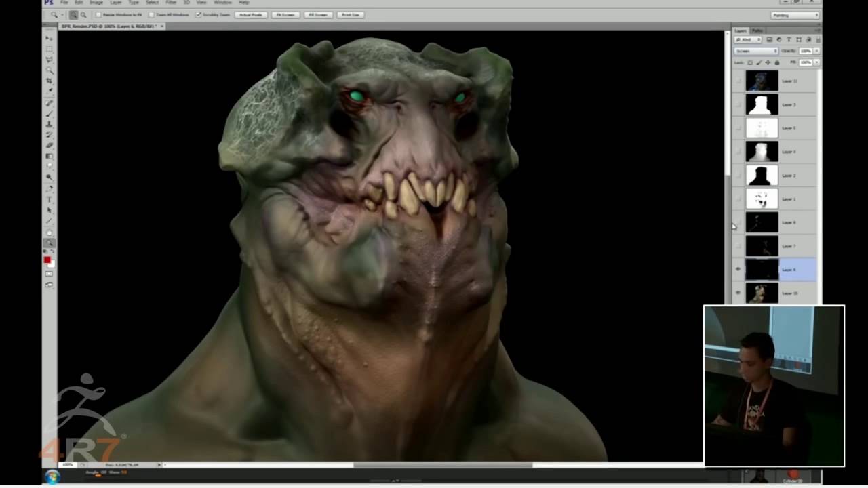This screenshot has width=868, height=488.
Task: Open the Kind filter dropdown
Action: [748, 39]
